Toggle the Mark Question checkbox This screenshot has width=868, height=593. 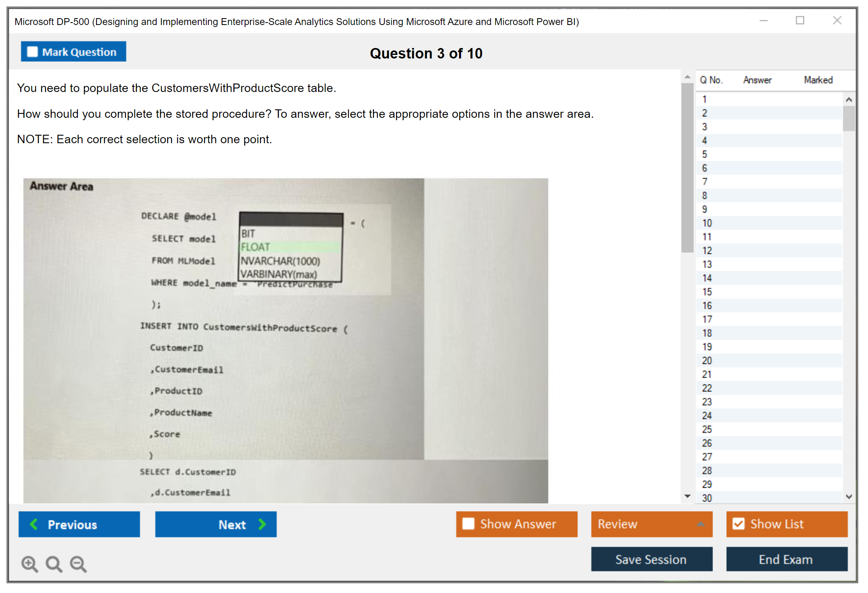coord(32,52)
